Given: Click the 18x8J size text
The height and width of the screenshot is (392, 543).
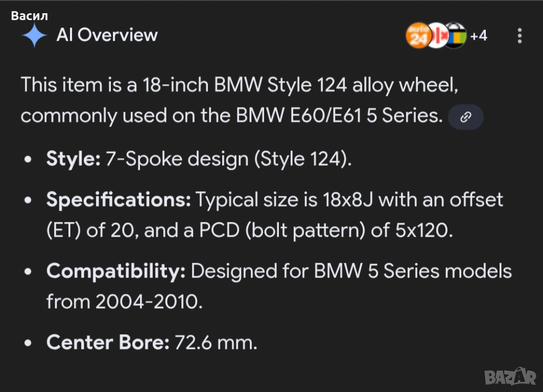Looking at the screenshot, I should click(348, 200).
